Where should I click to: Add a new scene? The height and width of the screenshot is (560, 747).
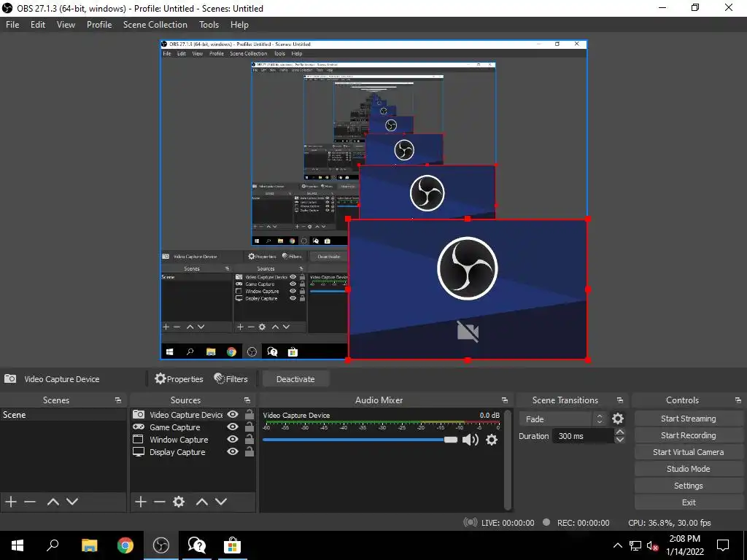coord(11,502)
